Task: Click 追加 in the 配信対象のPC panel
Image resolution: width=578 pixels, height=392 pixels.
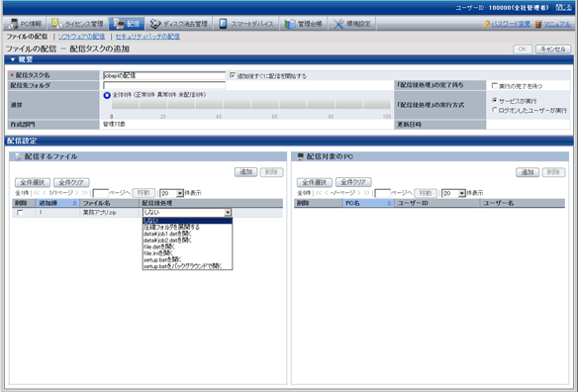Action: [x=528, y=172]
